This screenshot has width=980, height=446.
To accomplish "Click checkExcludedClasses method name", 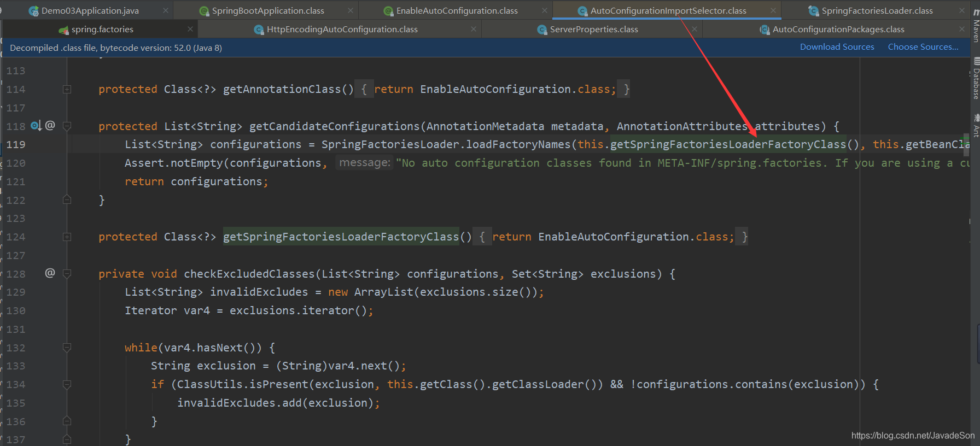I will pyautogui.click(x=249, y=274).
